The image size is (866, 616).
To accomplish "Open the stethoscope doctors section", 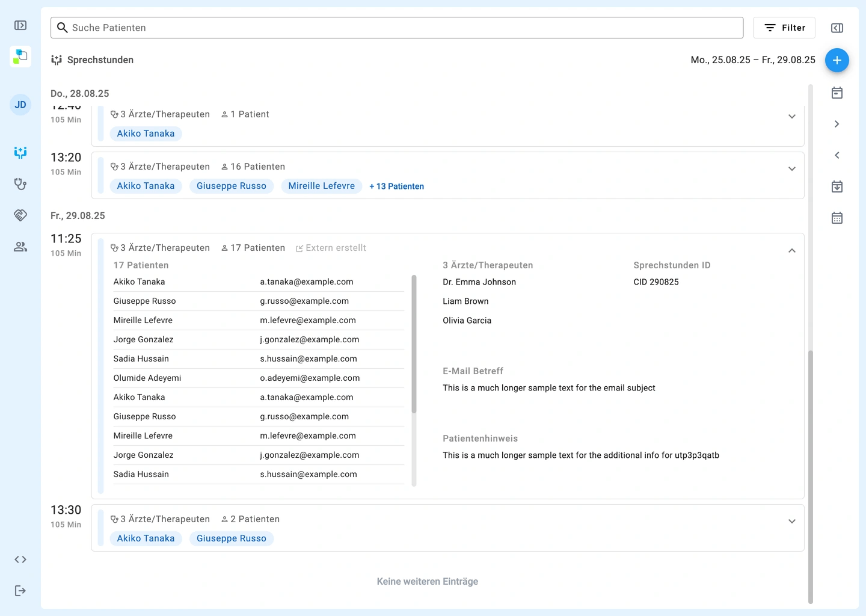I will (20, 184).
